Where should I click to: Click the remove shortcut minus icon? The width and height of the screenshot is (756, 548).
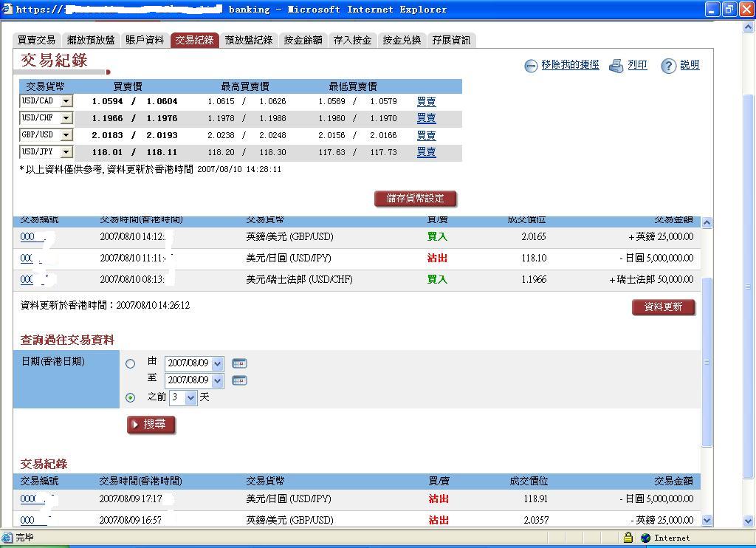530,66
